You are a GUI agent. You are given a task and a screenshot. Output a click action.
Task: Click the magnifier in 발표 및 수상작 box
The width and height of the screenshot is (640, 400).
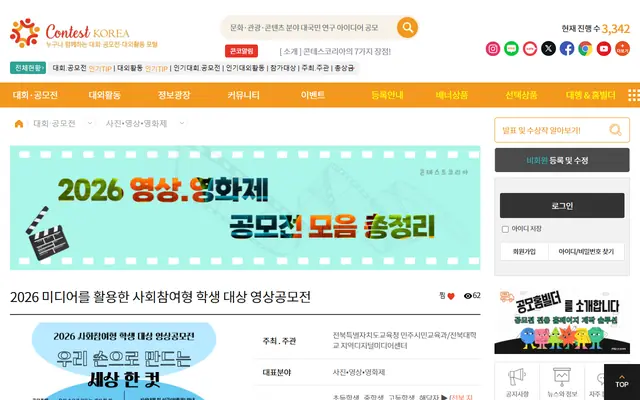[x=615, y=130]
